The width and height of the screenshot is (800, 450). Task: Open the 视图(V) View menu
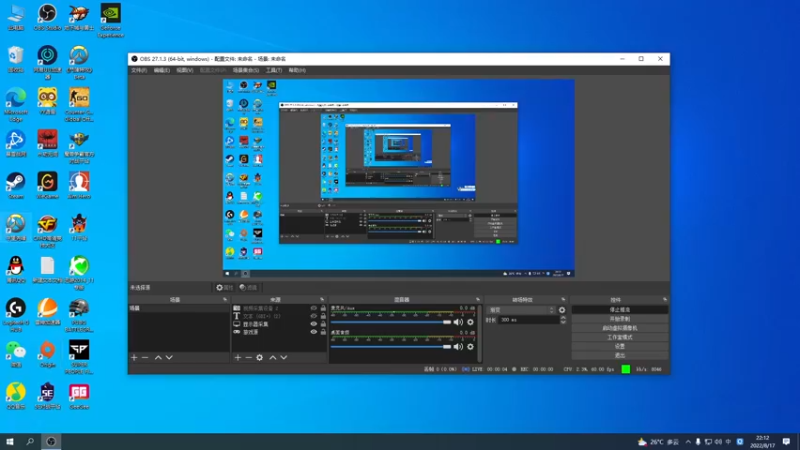[x=185, y=70]
